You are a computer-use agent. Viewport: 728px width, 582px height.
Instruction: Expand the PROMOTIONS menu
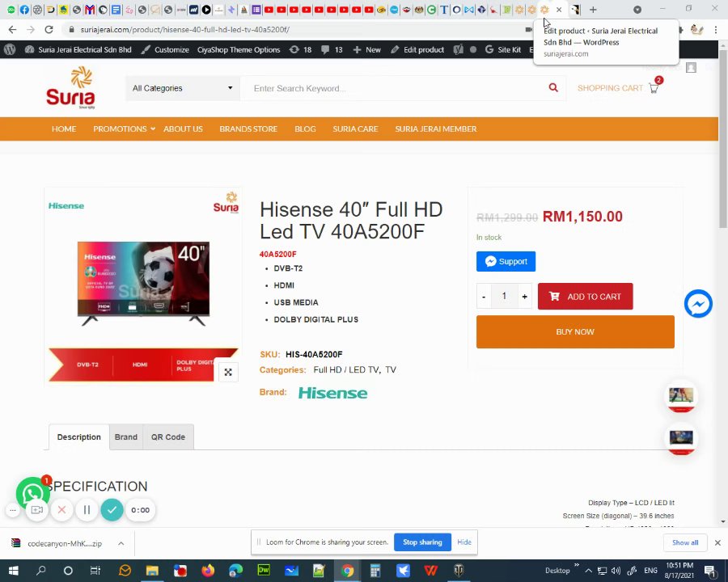point(124,129)
